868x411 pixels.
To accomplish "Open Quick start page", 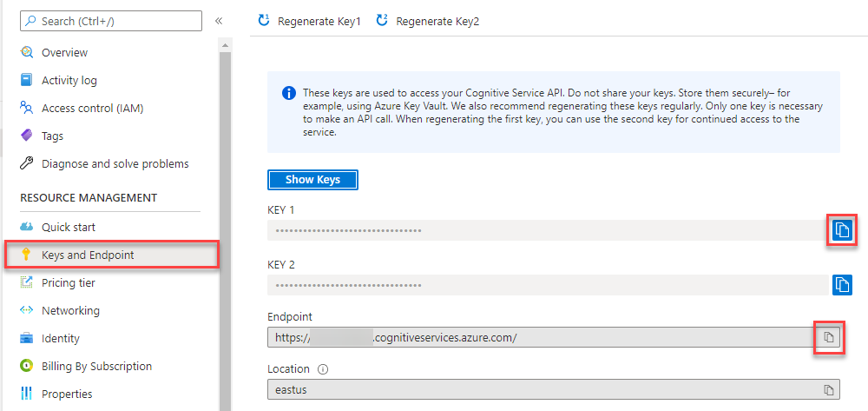I will (x=57, y=227).
